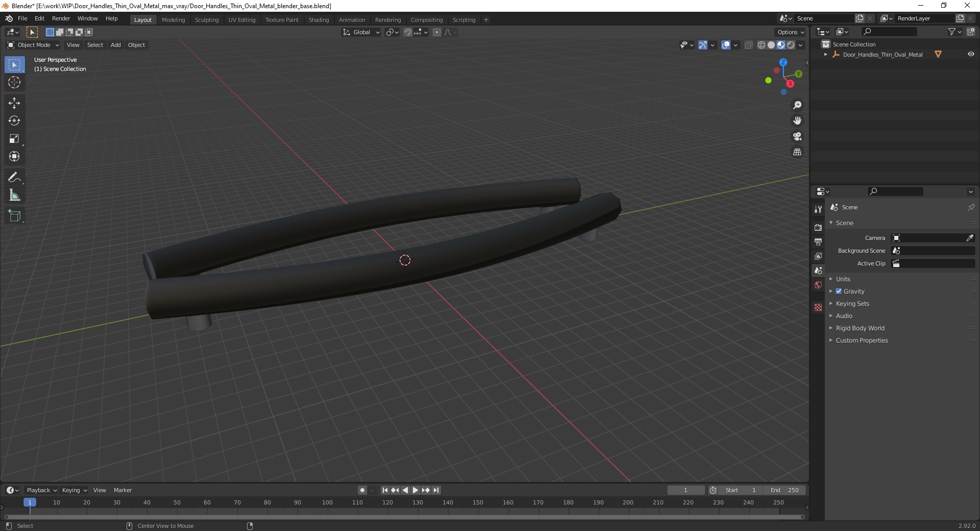Switch to rendered shading
This screenshot has height=531, width=980.
click(791, 45)
